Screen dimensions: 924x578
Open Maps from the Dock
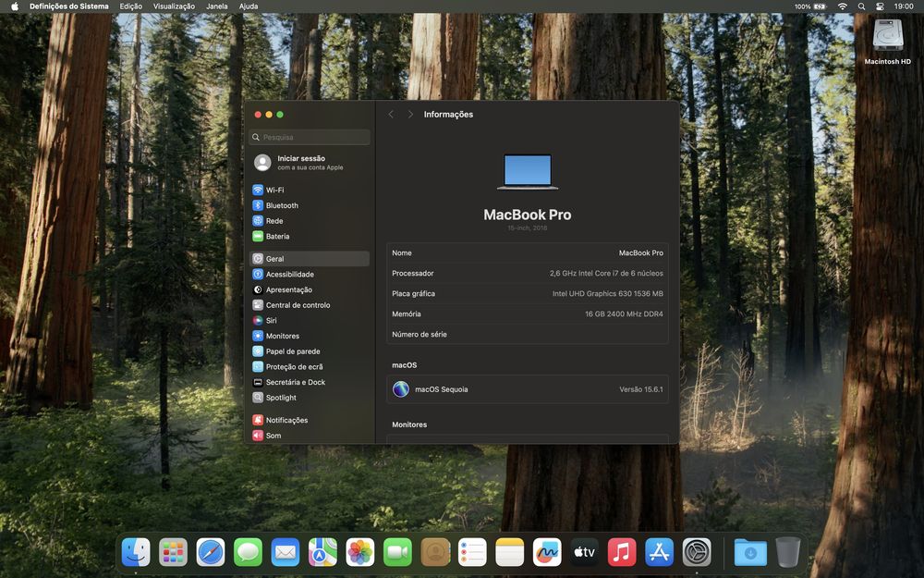322,553
